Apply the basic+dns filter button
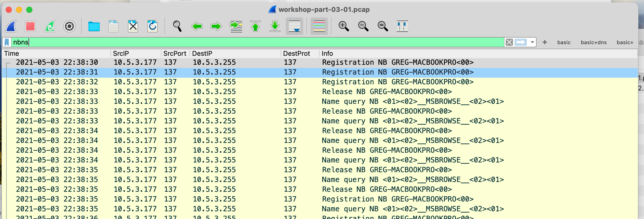This screenshot has height=219, width=644. [x=593, y=42]
